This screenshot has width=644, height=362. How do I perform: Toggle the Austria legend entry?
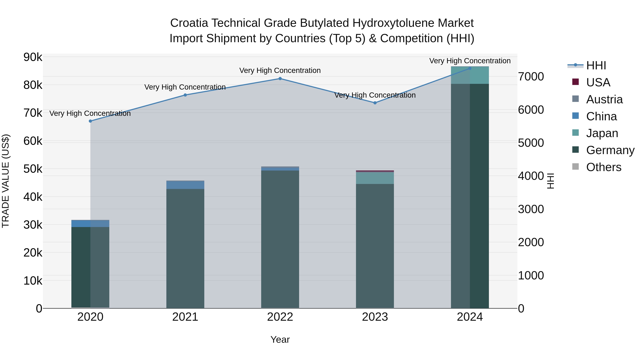coord(597,99)
